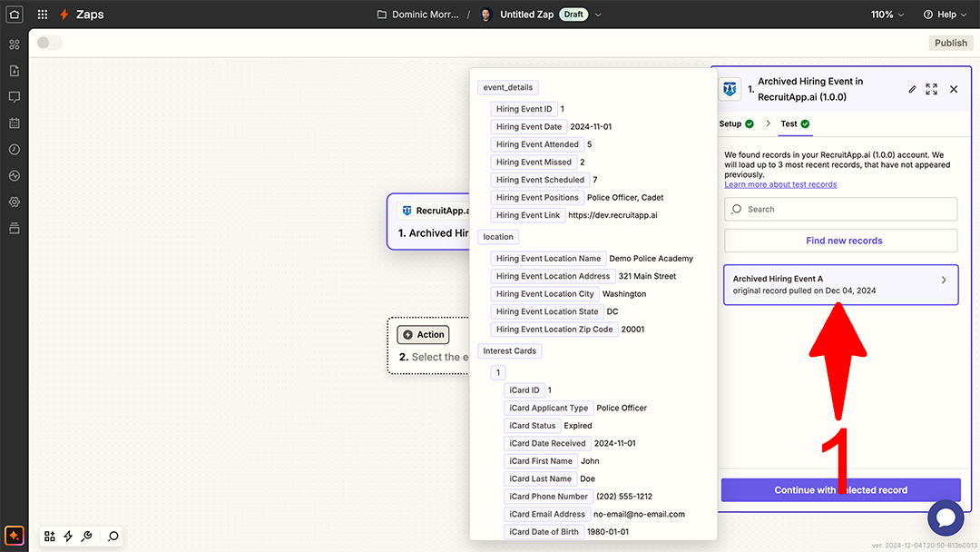Open the chat support bubble

pyautogui.click(x=946, y=517)
